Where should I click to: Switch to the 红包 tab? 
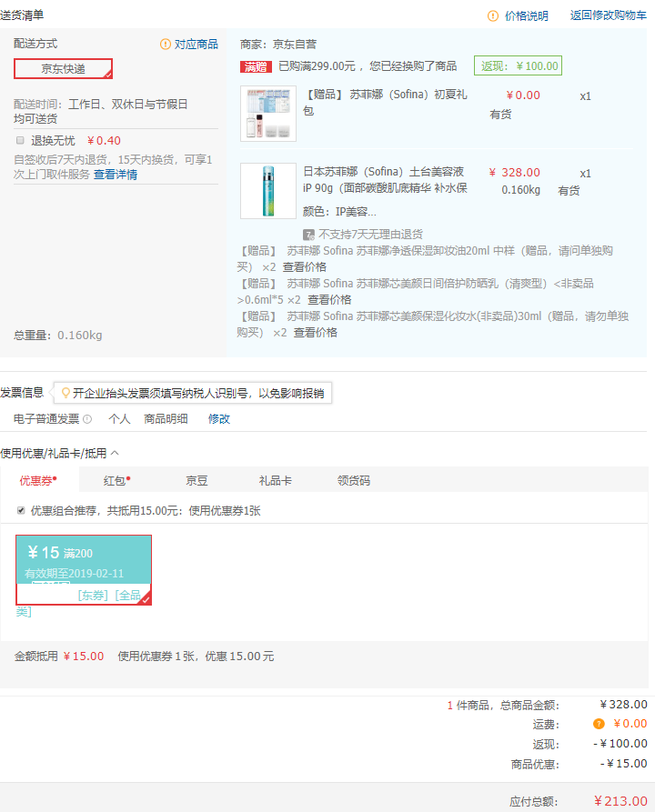(116, 481)
